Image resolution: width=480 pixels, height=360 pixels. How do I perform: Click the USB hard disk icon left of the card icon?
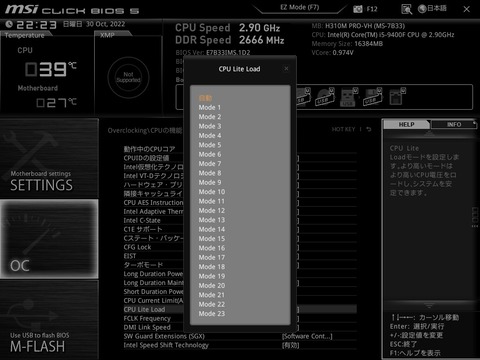pyautogui.click(x=372, y=97)
